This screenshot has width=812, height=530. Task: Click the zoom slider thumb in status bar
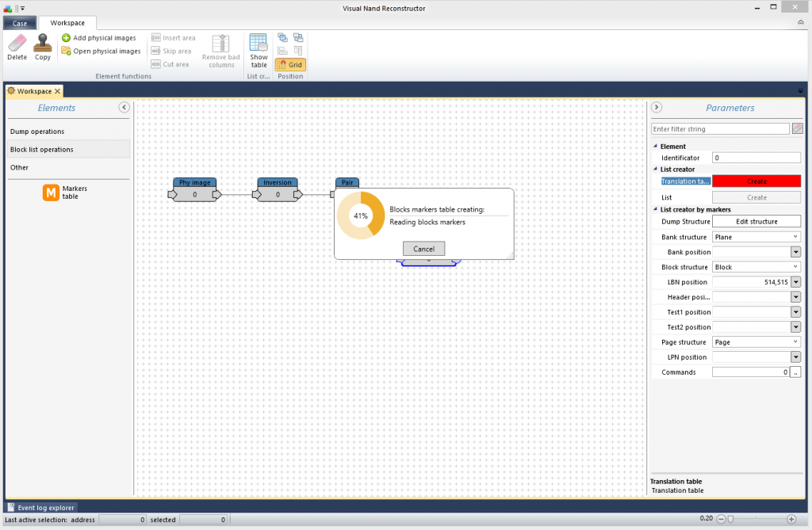730,519
